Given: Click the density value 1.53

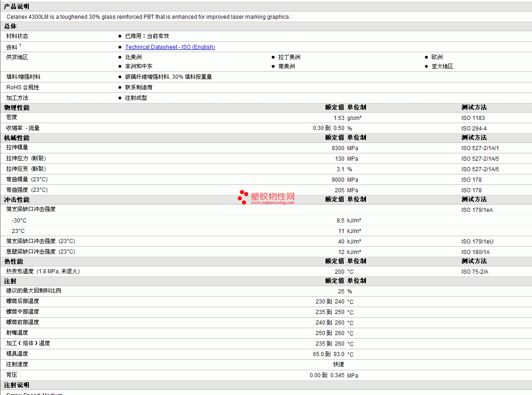Looking at the screenshot, I should (339, 118).
